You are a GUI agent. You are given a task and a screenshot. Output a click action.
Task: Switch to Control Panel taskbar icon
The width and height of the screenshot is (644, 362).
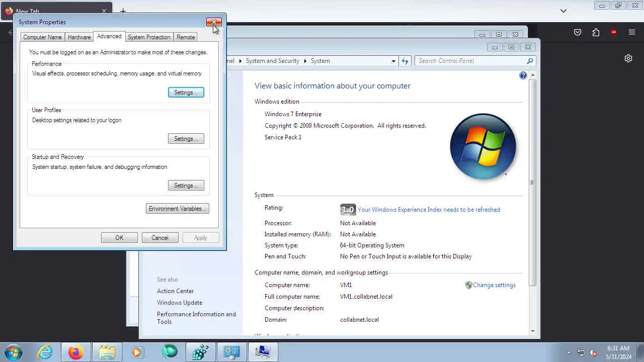click(x=231, y=352)
